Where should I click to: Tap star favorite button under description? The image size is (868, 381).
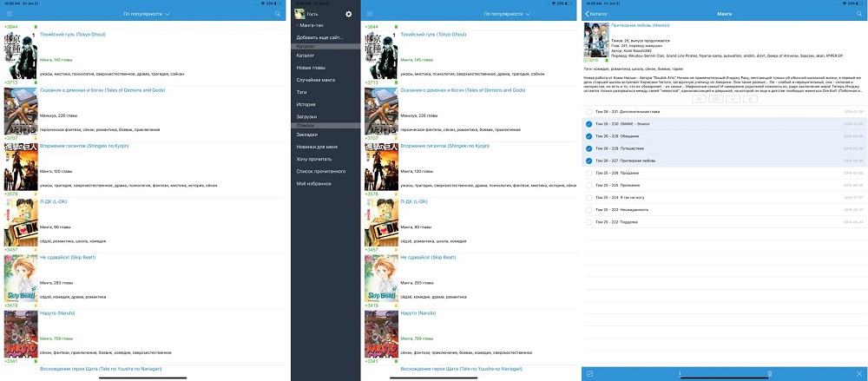click(750, 99)
